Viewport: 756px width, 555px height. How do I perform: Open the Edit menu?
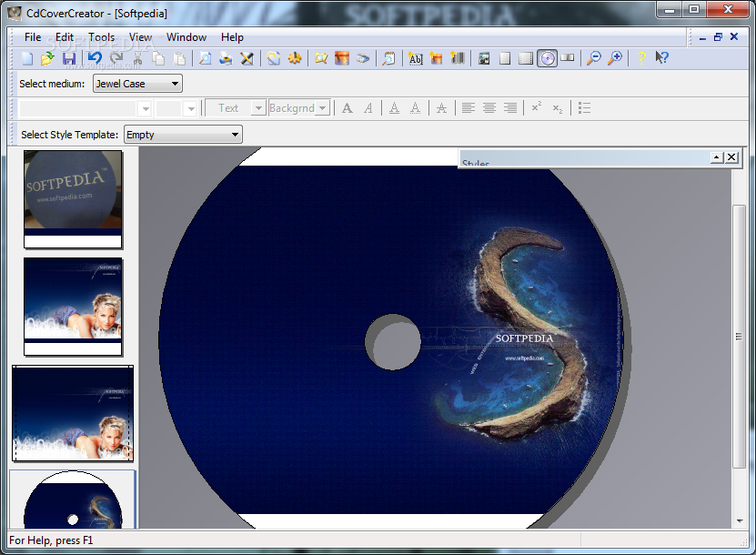coord(64,37)
